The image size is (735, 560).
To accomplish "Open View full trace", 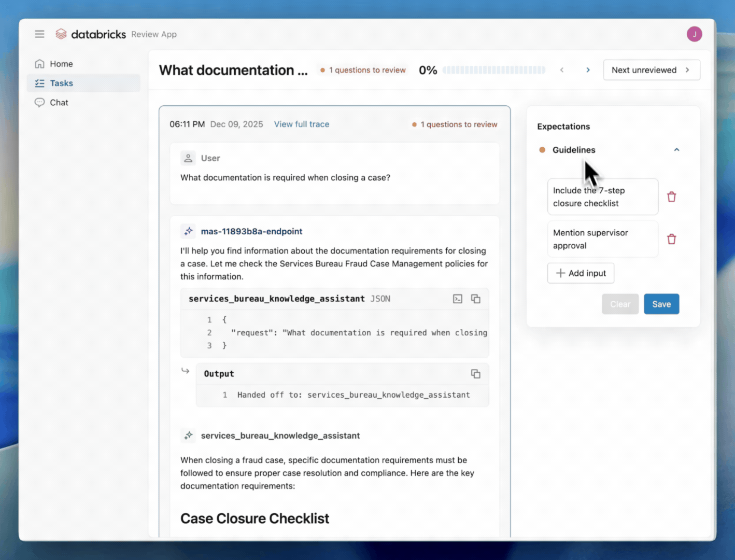I will (301, 124).
